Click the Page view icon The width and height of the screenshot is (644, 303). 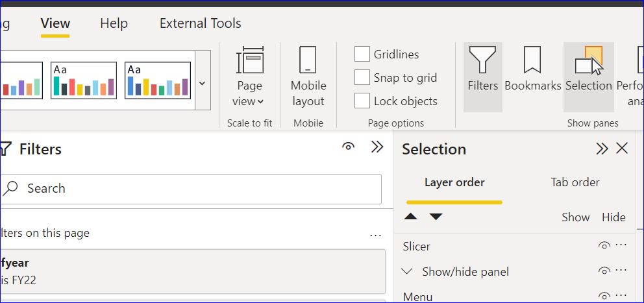pos(249,60)
